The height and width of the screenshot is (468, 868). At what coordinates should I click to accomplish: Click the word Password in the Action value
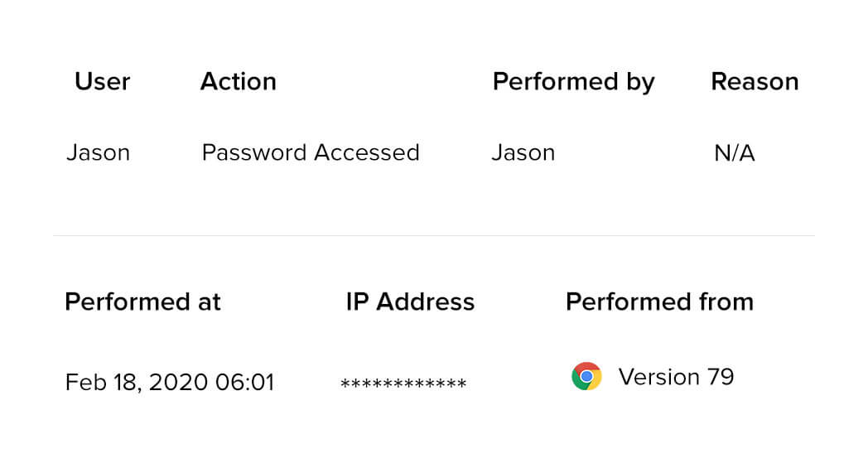[x=253, y=152]
